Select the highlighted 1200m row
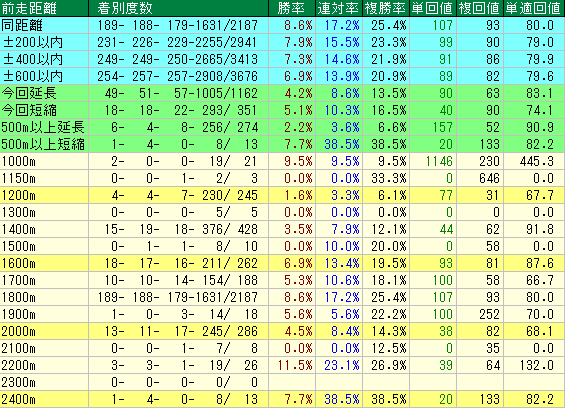565x408 pixels. pyautogui.click(x=282, y=195)
